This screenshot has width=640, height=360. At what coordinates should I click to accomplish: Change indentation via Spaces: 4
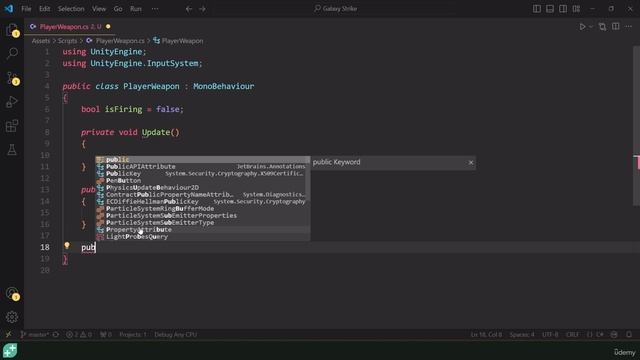[522, 335]
